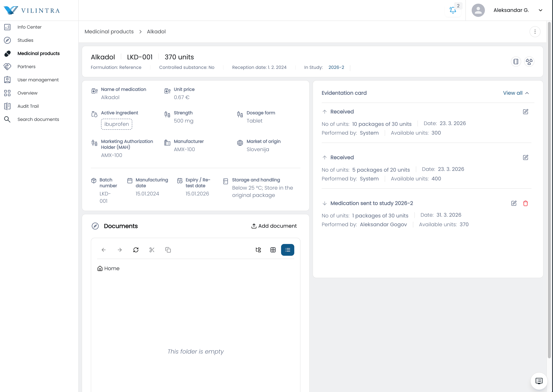Click Medicinal products breadcrumb link
Image resolution: width=553 pixels, height=392 pixels.
pos(109,32)
